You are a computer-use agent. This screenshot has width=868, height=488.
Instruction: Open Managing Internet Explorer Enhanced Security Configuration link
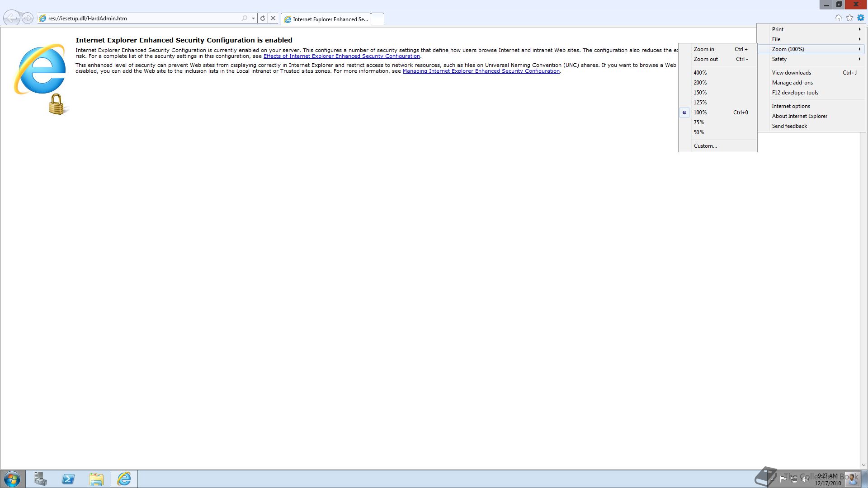(x=481, y=71)
